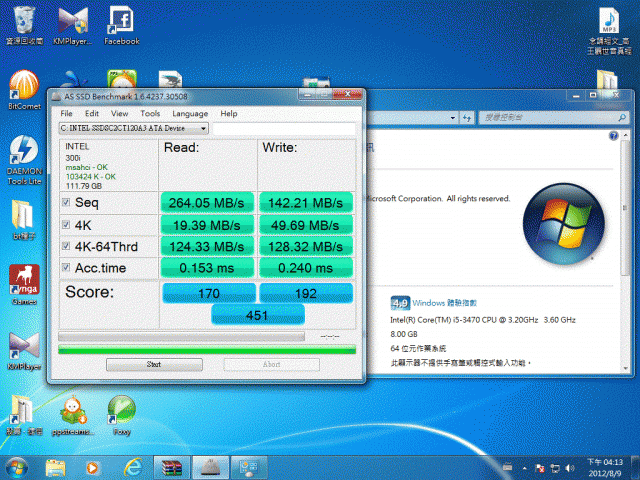Launch Internet Explorer from the taskbar
This screenshot has width=640, height=480.
tap(133, 468)
